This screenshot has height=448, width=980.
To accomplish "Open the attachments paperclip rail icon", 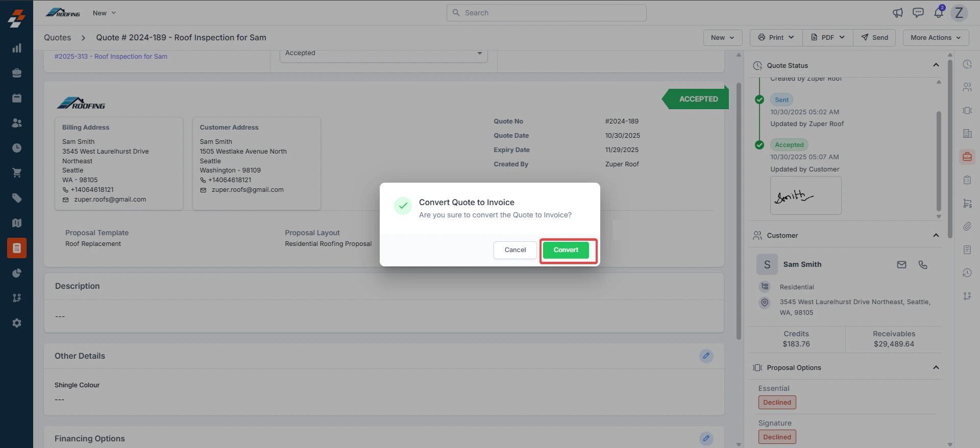I will tap(967, 226).
